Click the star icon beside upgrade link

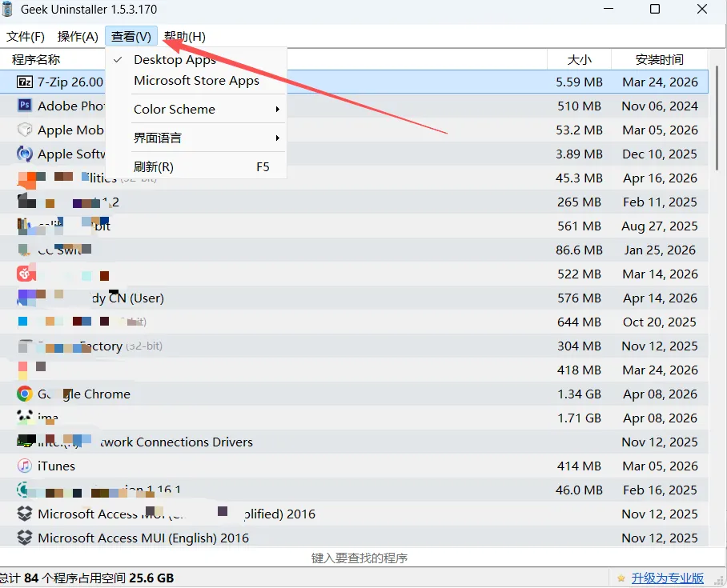tap(621, 578)
